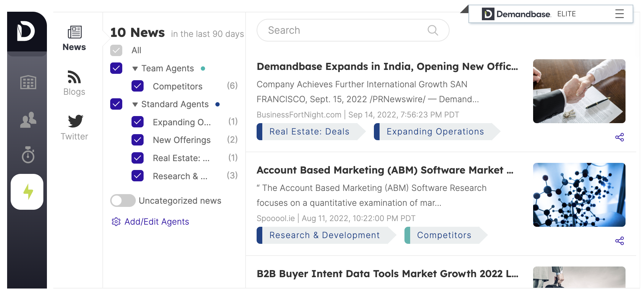
Task: Open the people contacts icon in sidebar
Action: 28,120
